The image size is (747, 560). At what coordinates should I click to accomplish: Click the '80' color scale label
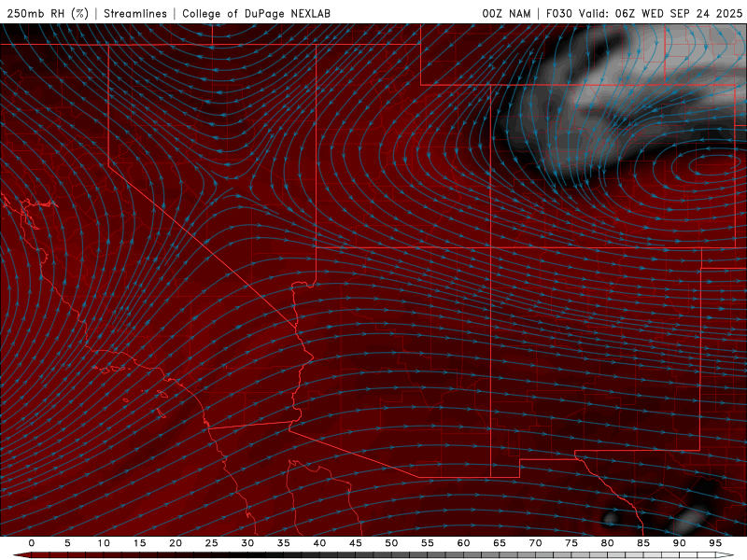pyautogui.click(x=608, y=543)
